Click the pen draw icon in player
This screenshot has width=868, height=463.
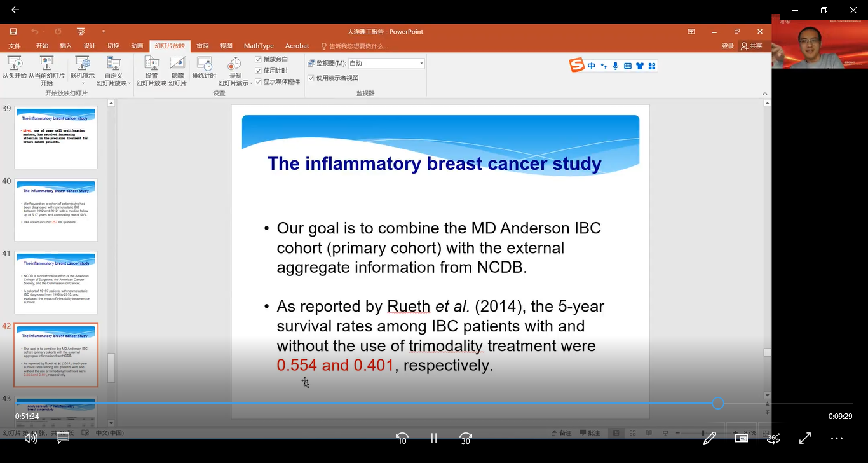point(710,438)
